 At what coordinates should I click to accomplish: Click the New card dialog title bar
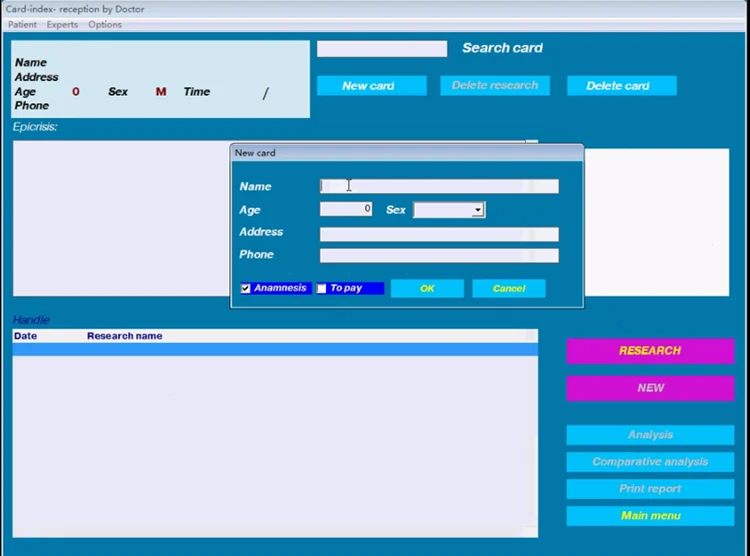point(407,153)
